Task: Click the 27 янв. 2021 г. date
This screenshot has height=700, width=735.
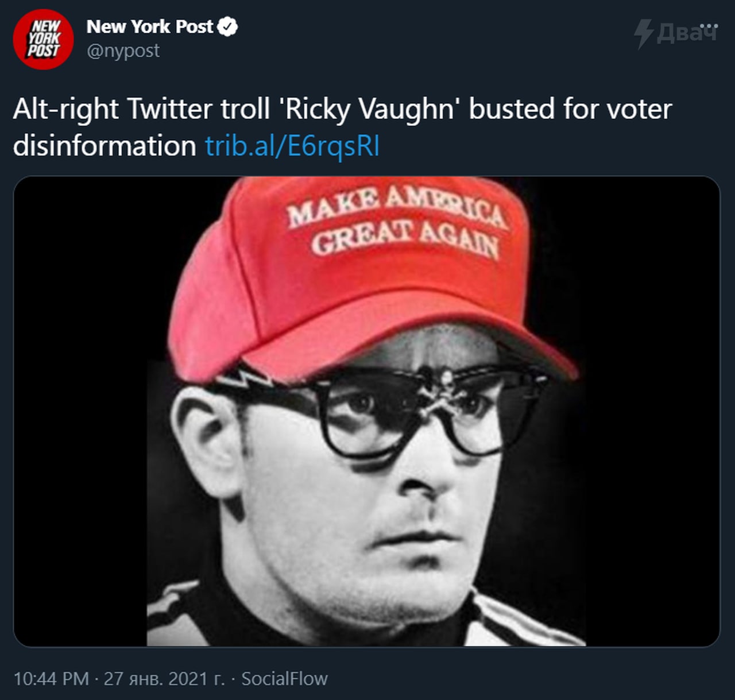Action: click(164, 678)
